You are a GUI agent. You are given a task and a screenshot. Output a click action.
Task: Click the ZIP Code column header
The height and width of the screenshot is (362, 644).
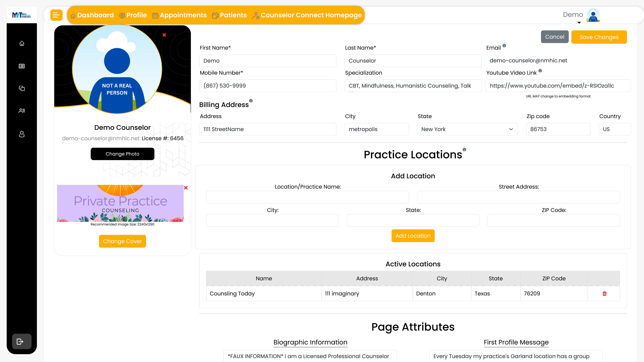click(x=554, y=278)
